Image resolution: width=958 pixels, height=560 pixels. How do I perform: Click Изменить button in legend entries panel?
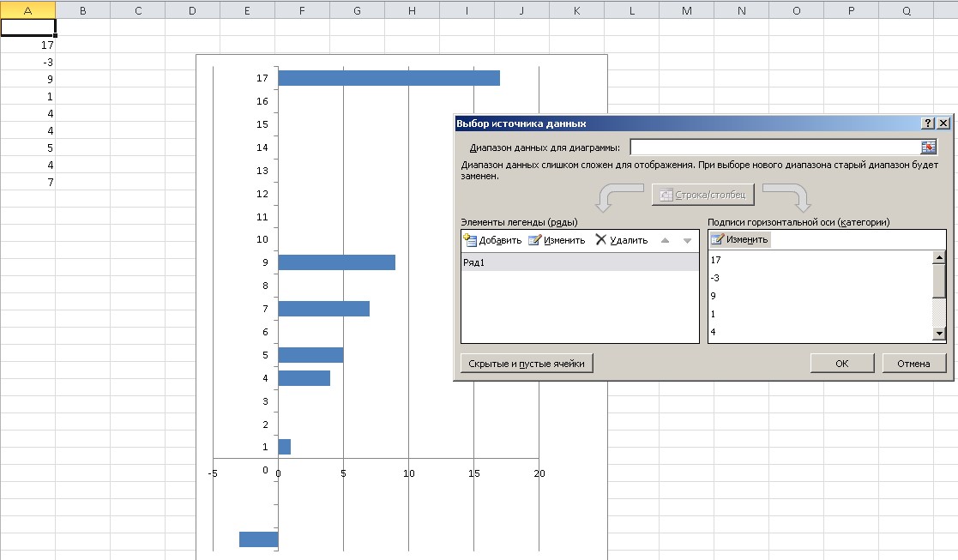557,240
